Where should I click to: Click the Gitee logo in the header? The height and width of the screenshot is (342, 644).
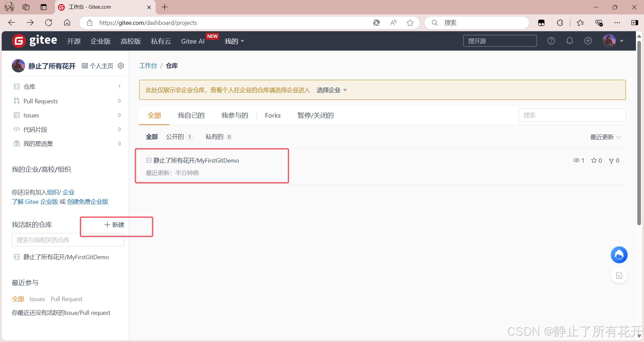pos(35,41)
